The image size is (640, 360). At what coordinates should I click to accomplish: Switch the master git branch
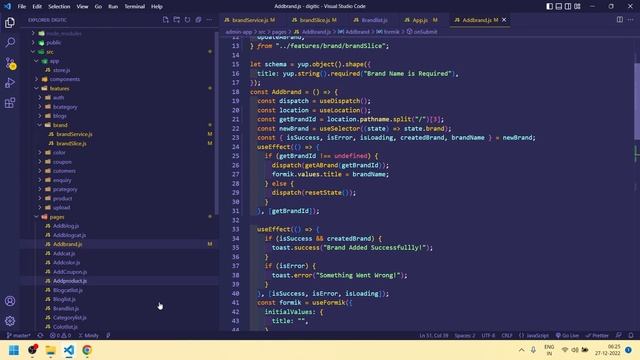pyautogui.click(x=18, y=336)
